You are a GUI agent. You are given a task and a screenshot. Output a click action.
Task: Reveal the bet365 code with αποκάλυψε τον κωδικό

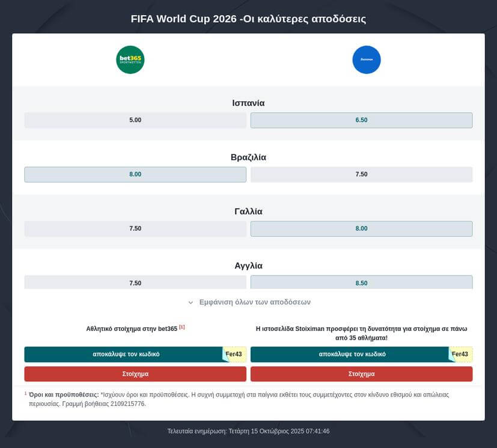pyautogui.click(x=126, y=354)
